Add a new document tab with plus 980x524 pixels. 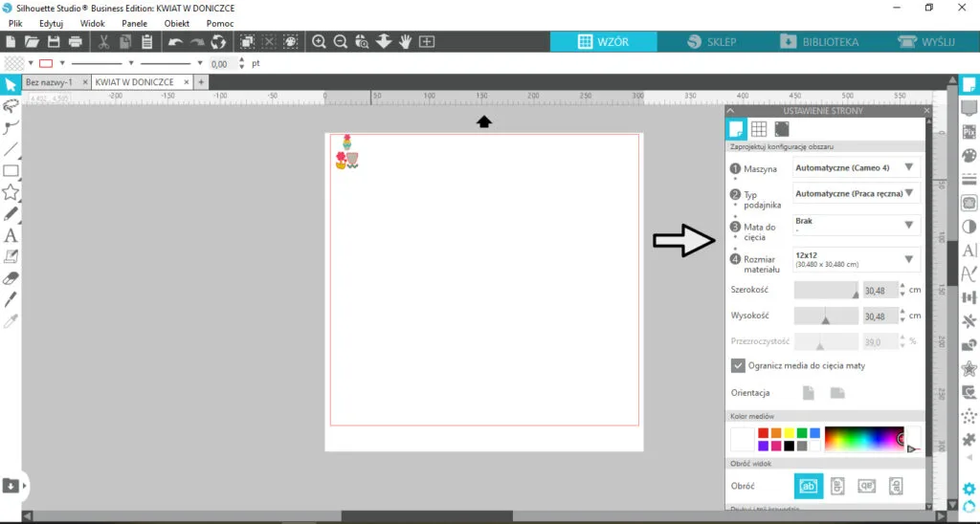[201, 82]
